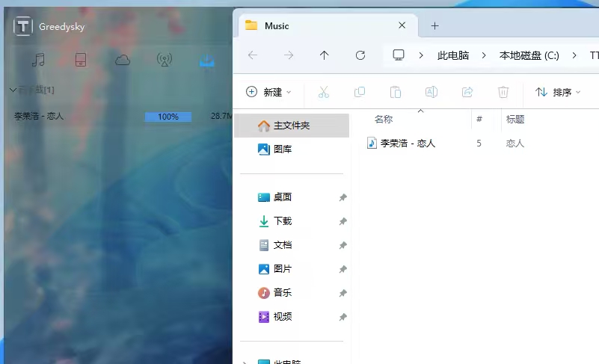Refresh the current folder
This screenshot has height=364, width=599.
pos(360,55)
